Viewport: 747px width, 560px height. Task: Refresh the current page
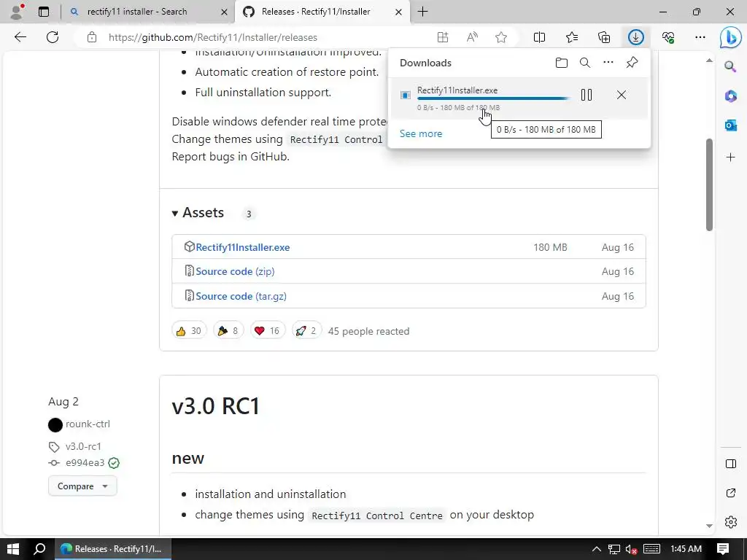[x=53, y=37]
